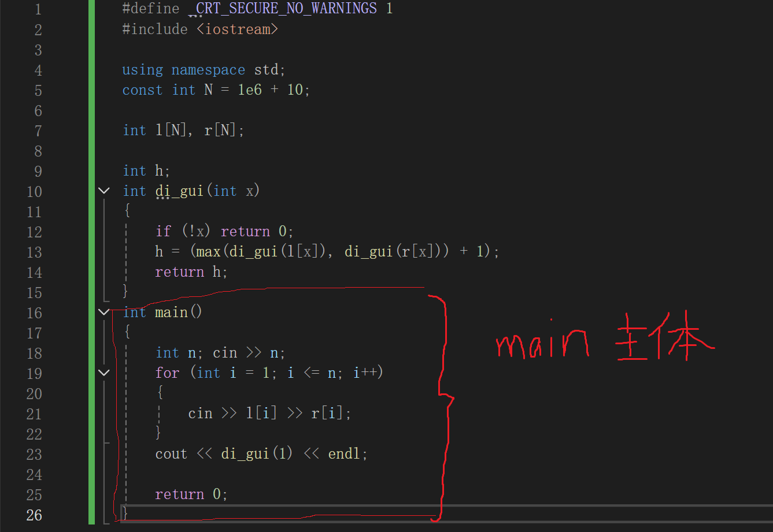Click line number 13
The width and height of the screenshot is (773, 532).
(x=34, y=252)
